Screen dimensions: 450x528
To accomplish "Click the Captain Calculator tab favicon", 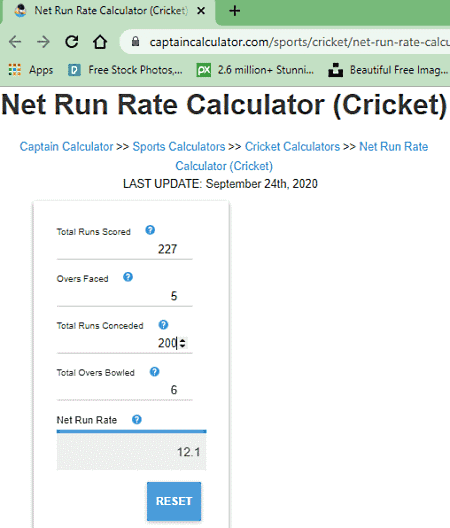I will (21, 11).
